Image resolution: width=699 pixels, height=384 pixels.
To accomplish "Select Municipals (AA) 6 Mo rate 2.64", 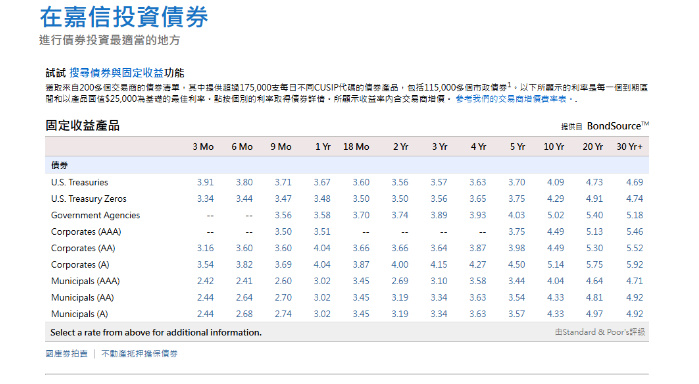I will (x=244, y=297).
